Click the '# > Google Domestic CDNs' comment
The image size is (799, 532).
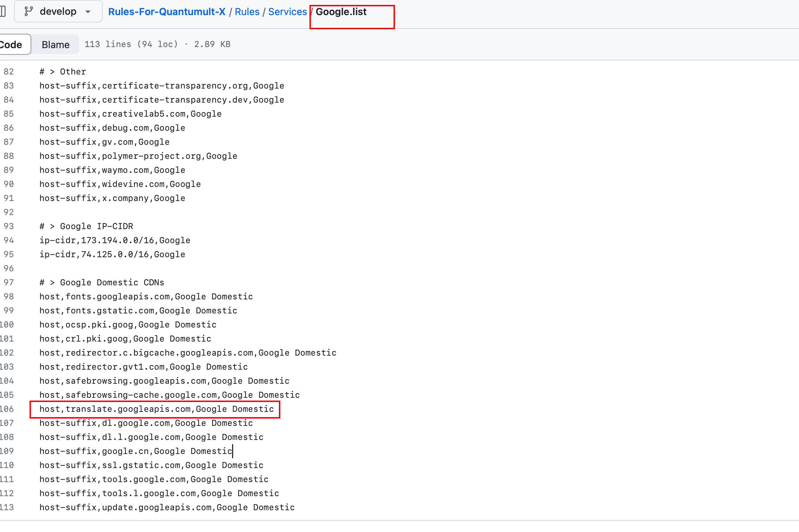pos(102,283)
